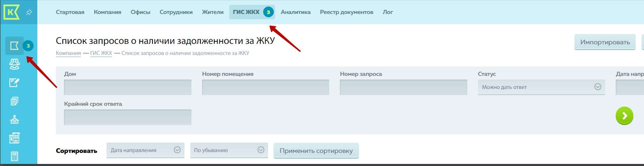Open the stacked documents sidebar icon
Image resolution: width=644 pixels, height=166 pixels.
point(14,101)
